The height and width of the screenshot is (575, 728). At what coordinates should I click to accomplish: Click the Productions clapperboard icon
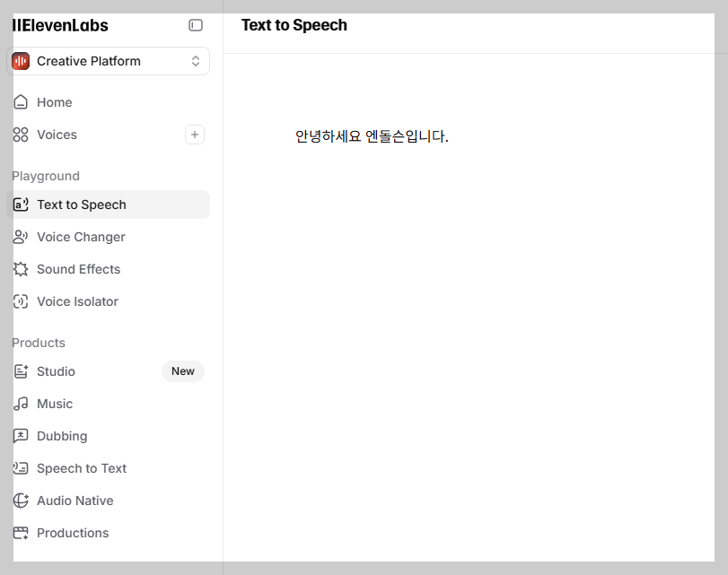point(21,533)
